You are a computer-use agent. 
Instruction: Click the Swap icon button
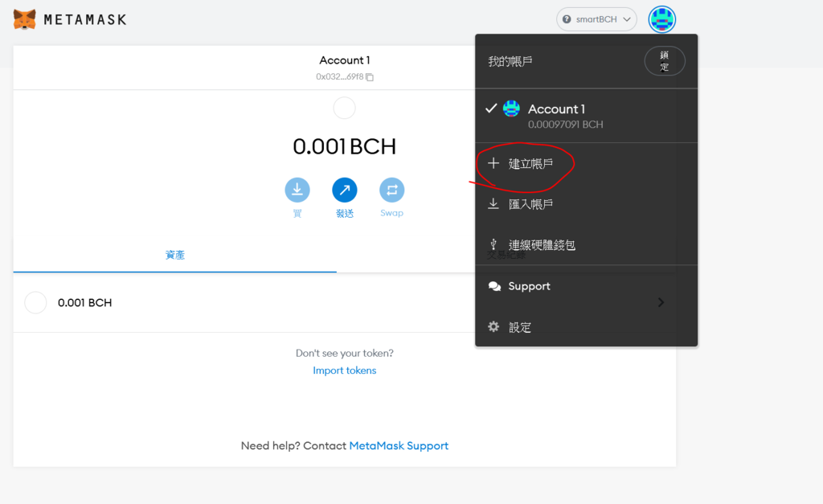(391, 190)
